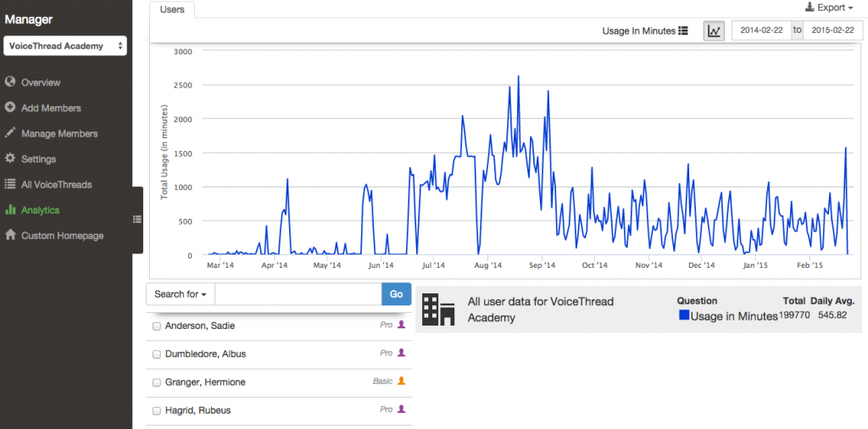This screenshot has height=429, width=868.
Task: Check the Granger, Hermione checkbox
Action: point(157,382)
